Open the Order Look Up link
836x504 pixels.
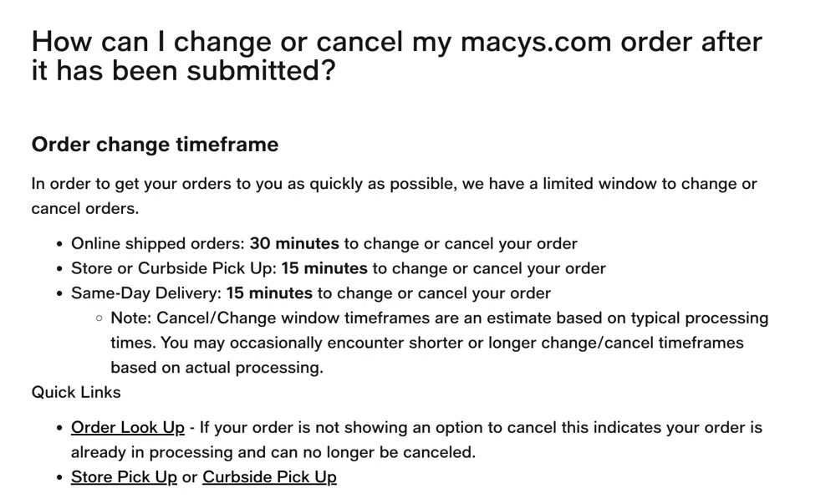127,427
